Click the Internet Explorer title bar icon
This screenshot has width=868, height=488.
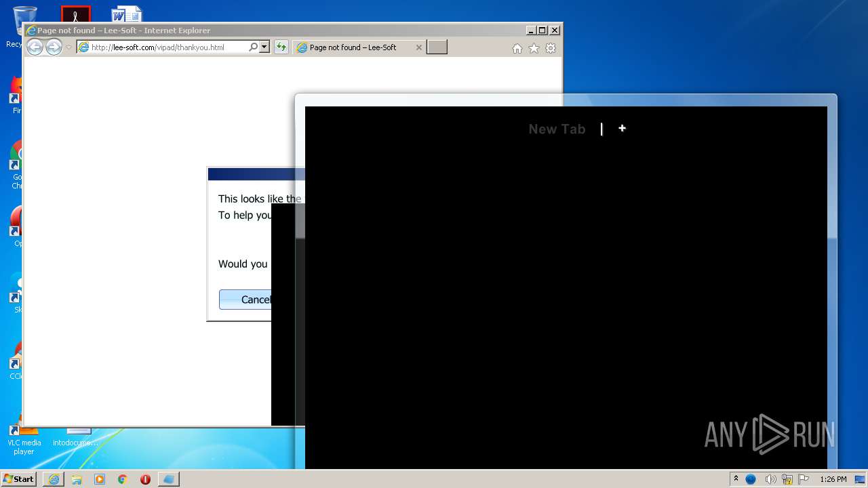(31, 30)
